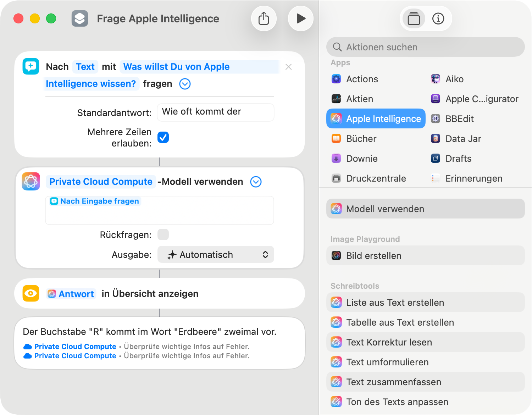Click the icon beside Text Korrektur lesen
532x415 pixels.
[x=336, y=342]
